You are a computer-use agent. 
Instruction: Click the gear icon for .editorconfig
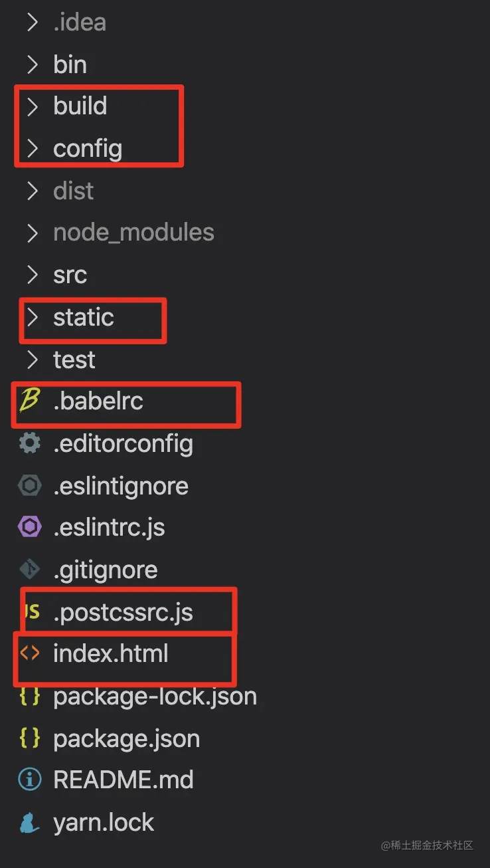point(29,443)
